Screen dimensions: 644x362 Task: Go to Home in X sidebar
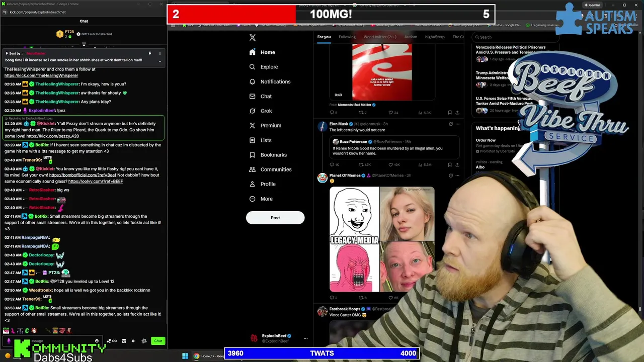(x=262, y=52)
